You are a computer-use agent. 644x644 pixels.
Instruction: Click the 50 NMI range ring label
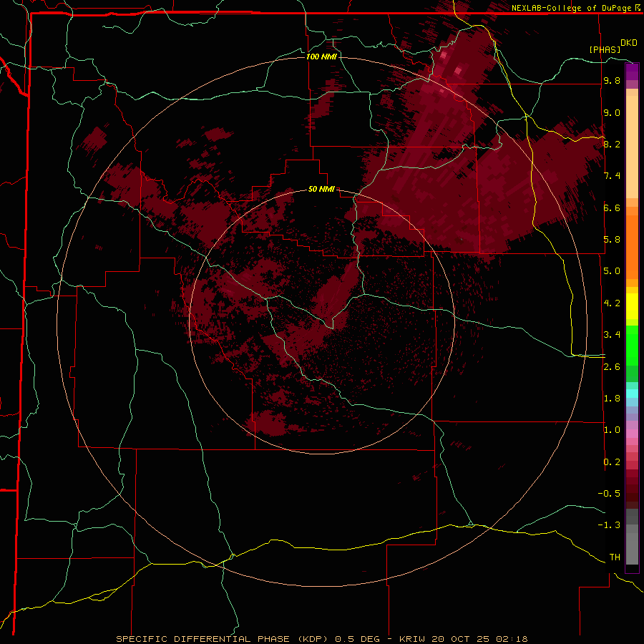[321, 189]
